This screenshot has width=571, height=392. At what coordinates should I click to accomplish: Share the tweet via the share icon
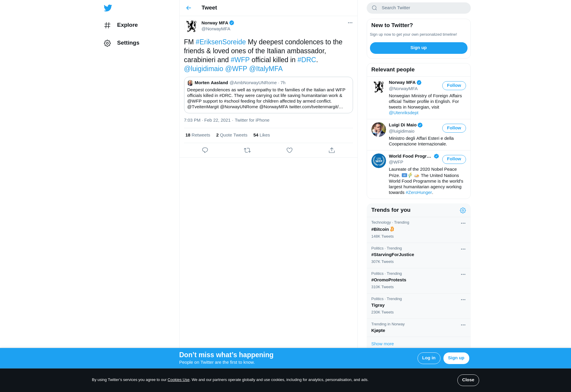[x=332, y=150]
